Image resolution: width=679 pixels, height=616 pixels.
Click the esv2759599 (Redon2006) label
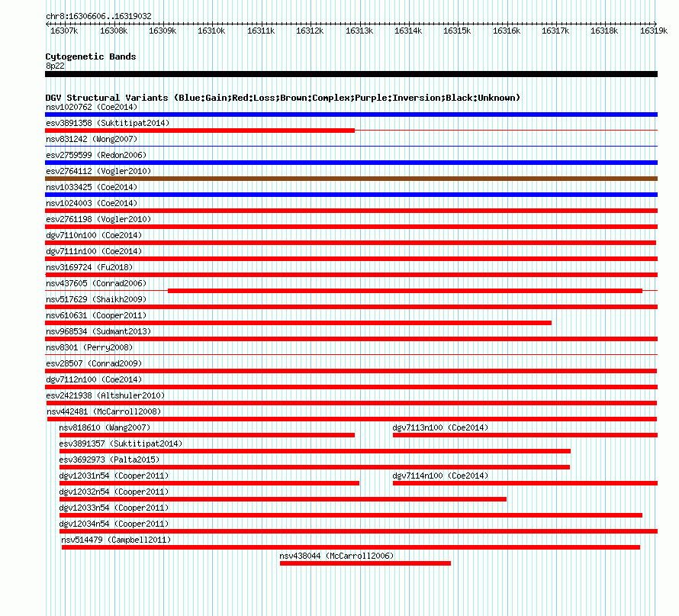[96, 155]
